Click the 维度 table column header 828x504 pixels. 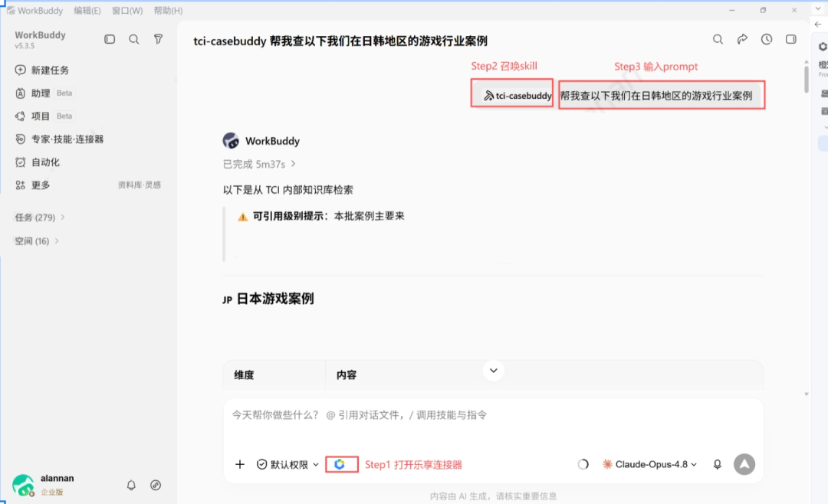(x=244, y=375)
